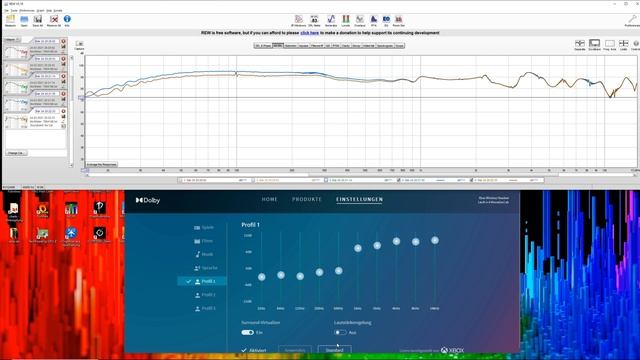Click the Xbox logo in Dolby window
This screenshot has width=640, height=360.
coord(452,350)
